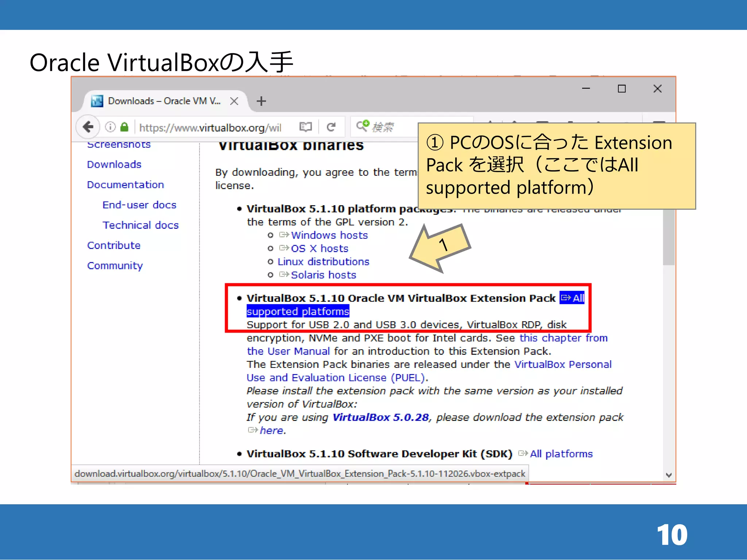
Task: Toggle the reader view book icon
Action: pos(306,127)
